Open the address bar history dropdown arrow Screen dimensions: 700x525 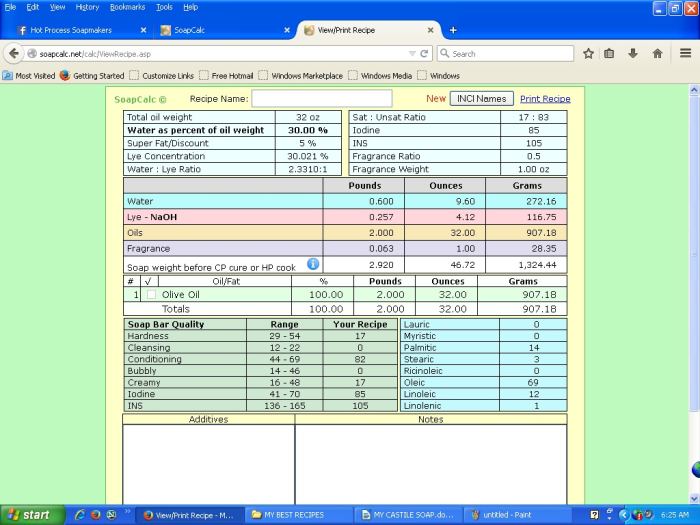412,54
